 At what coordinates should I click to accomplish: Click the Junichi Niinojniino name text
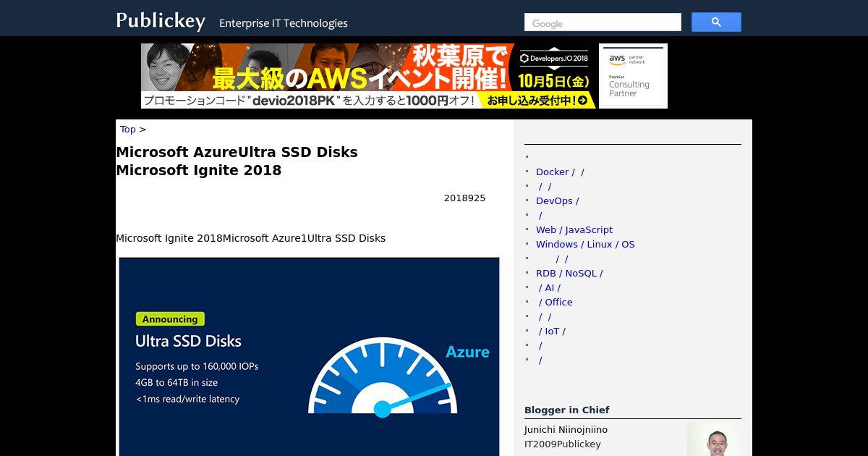coord(566,430)
